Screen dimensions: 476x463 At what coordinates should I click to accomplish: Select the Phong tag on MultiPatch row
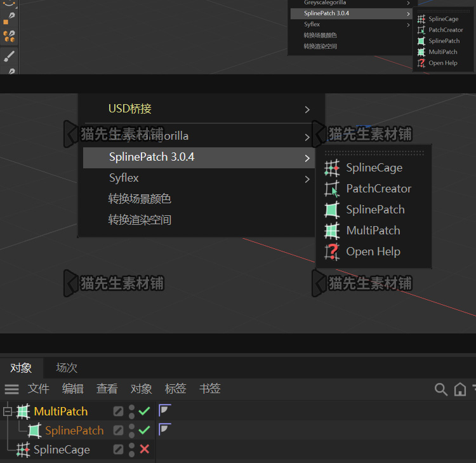tap(165, 410)
